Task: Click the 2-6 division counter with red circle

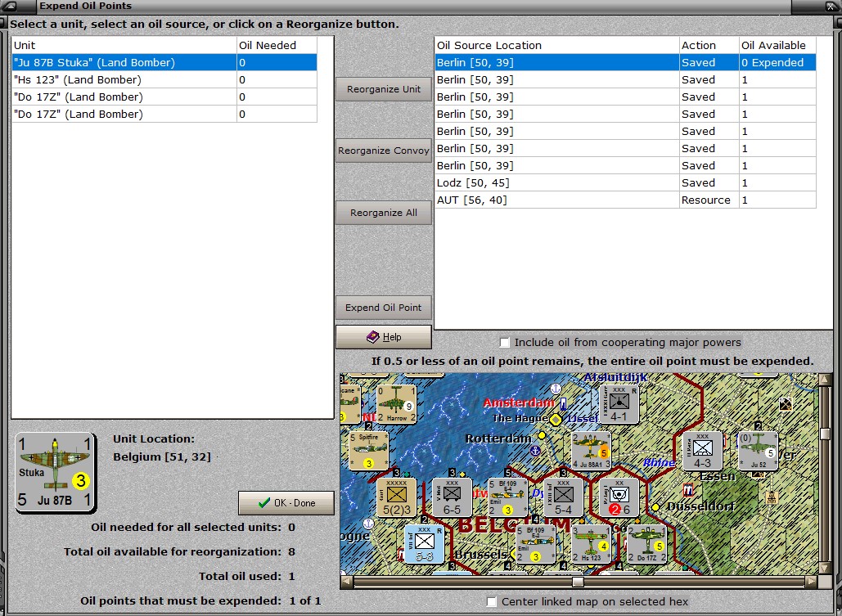Action: pos(619,498)
